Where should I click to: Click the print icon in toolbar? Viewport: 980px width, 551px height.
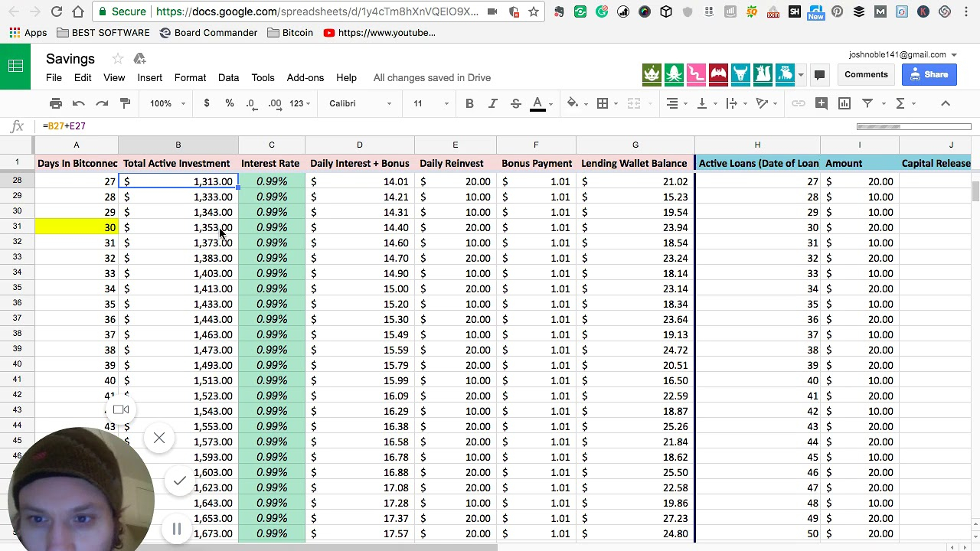[56, 103]
